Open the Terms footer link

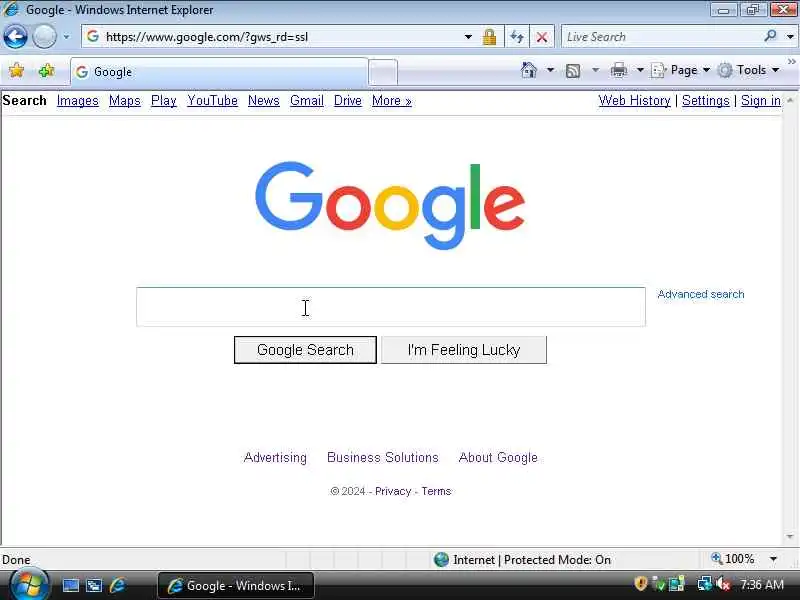click(x=436, y=491)
